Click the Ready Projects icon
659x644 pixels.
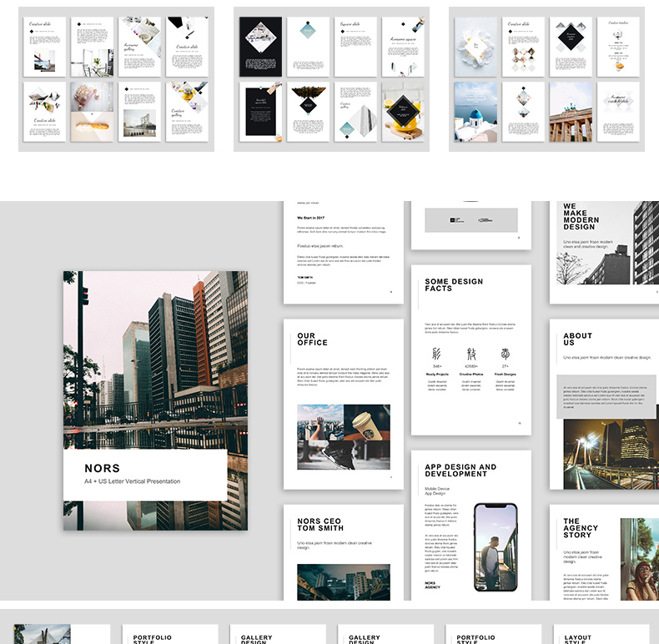[x=436, y=354]
